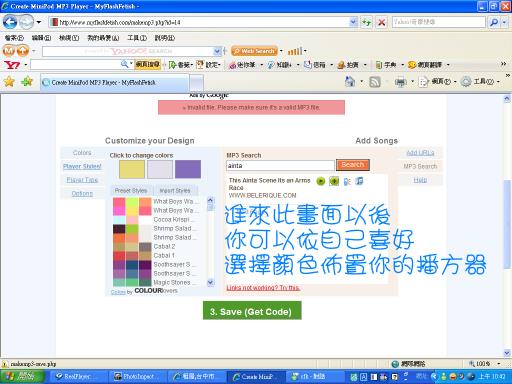512x384 pixels.
Task: Expand the address bar URL dropdown
Action: coord(353,22)
